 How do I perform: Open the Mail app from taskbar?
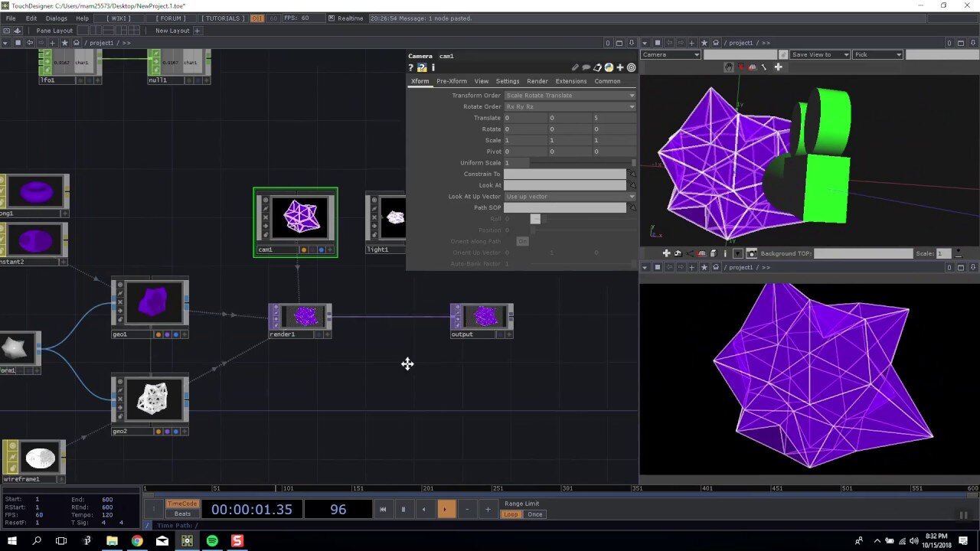(162, 541)
